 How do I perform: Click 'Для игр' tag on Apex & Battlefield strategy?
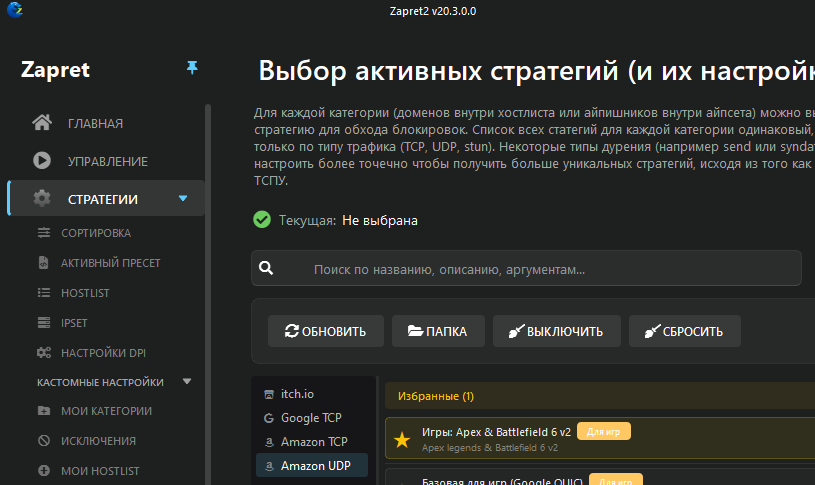[x=603, y=431]
